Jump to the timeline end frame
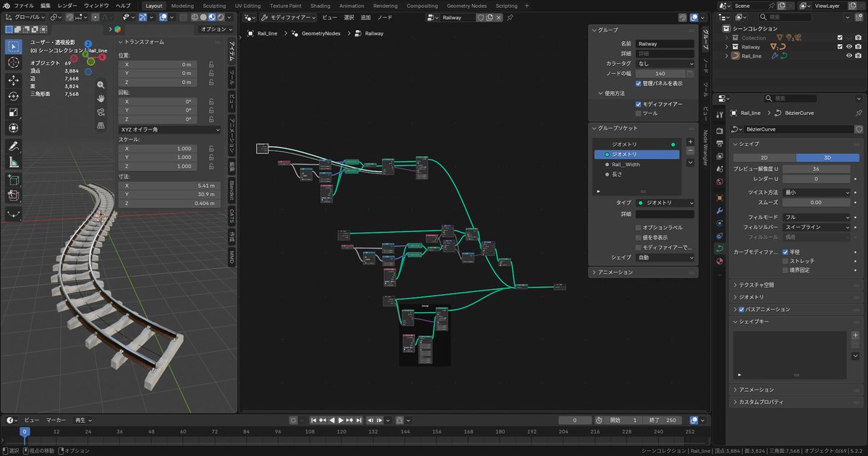Screen dimensions: 868x456 (358, 420)
